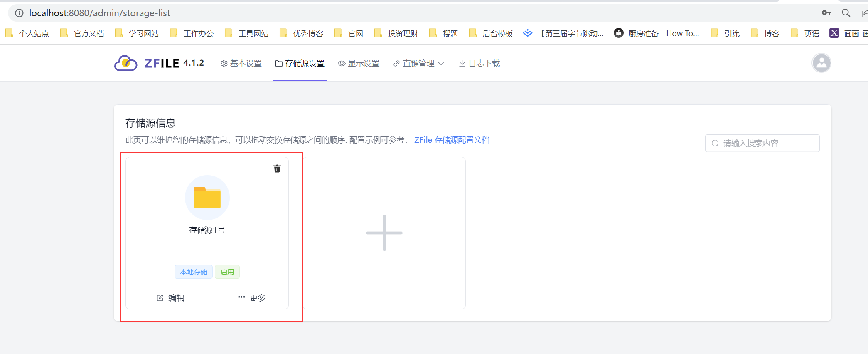
Task: Open the 官网 bookmark folder
Action: [349, 33]
